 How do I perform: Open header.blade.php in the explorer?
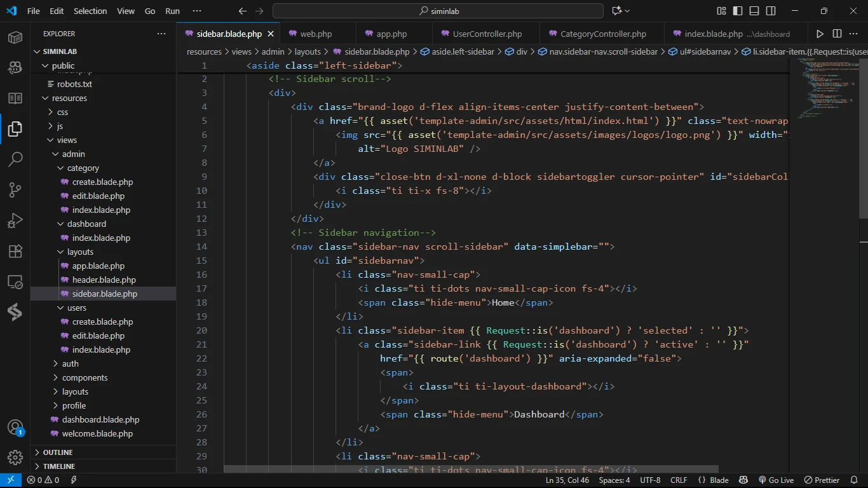[x=104, y=280]
